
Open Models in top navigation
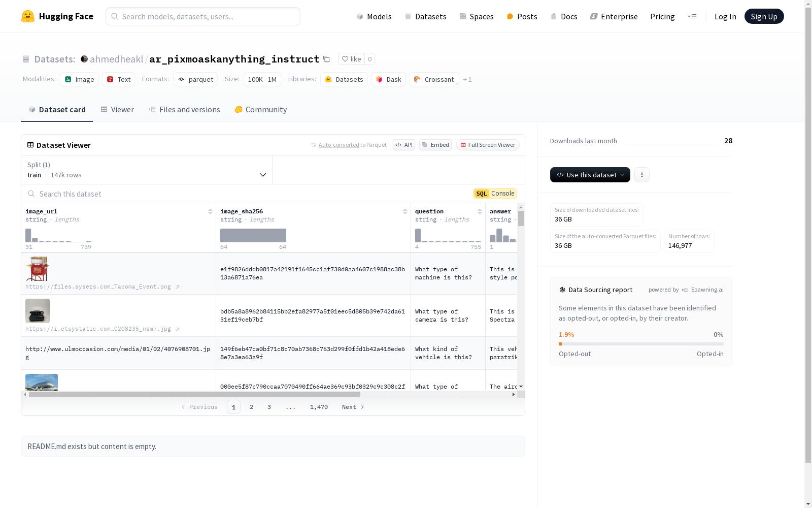(374, 16)
